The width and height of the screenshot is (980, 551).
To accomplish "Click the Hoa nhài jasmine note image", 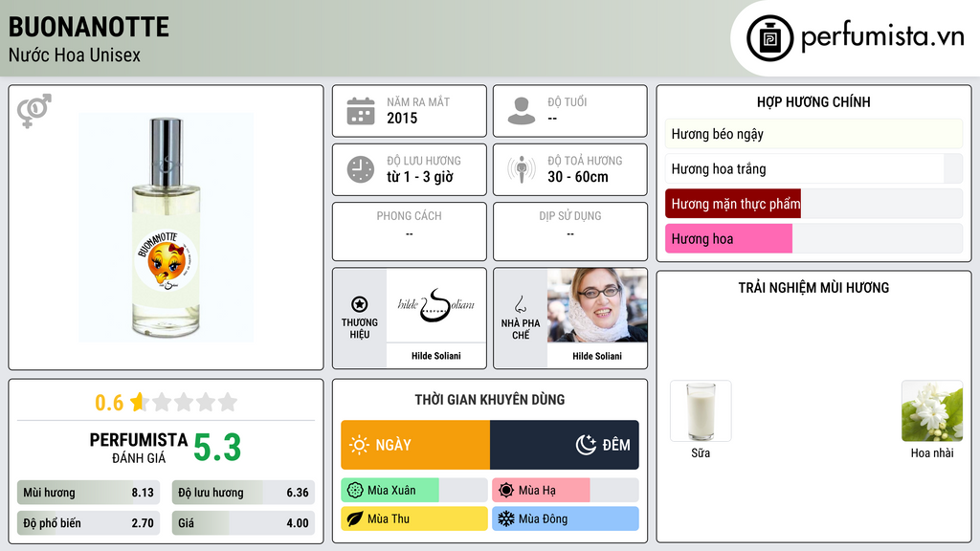I will [x=932, y=411].
